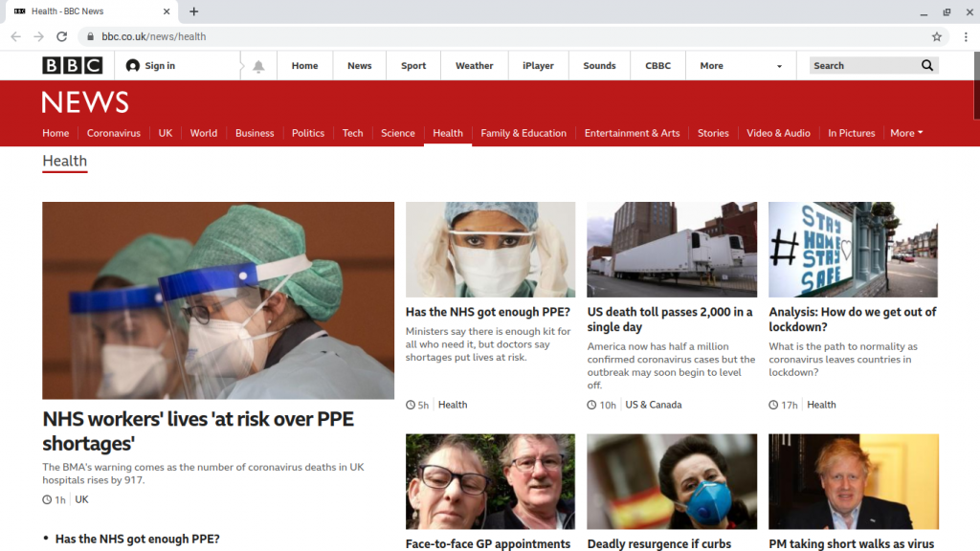
Task: Click the Sign in account icon
Action: pos(132,66)
